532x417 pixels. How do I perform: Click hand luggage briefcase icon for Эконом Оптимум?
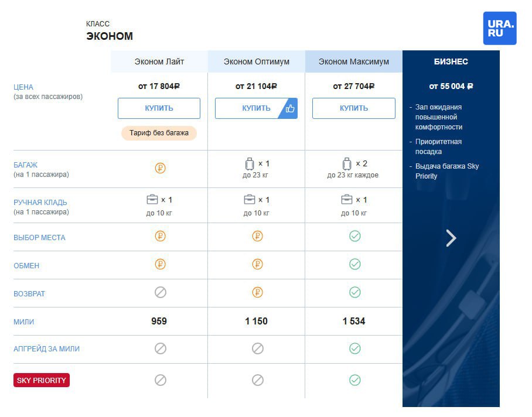250,199
